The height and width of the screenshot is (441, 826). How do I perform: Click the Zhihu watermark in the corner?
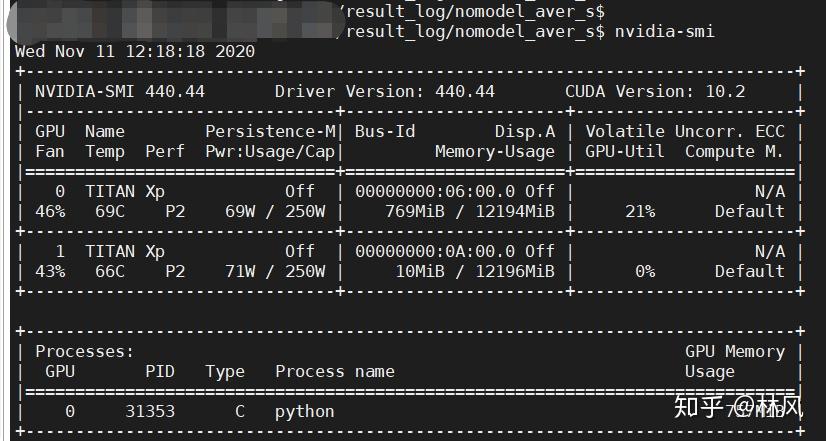pyautogui.click(x=740, y=409)
